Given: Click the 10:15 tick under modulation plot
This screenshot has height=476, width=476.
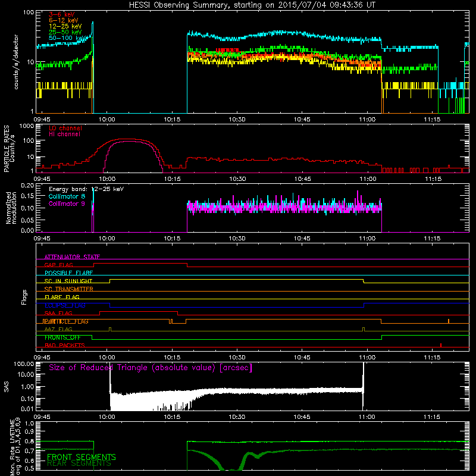Looking at the screenshot, I should pos(172,239).
